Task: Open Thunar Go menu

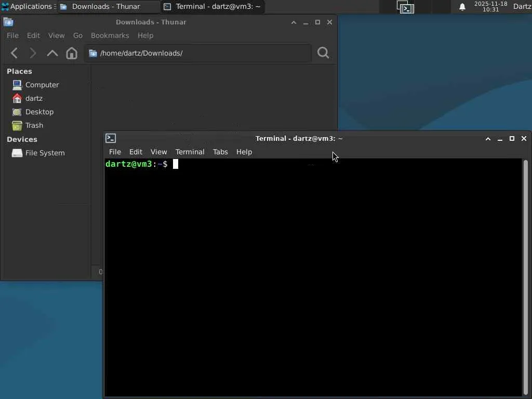Action: 78,35
